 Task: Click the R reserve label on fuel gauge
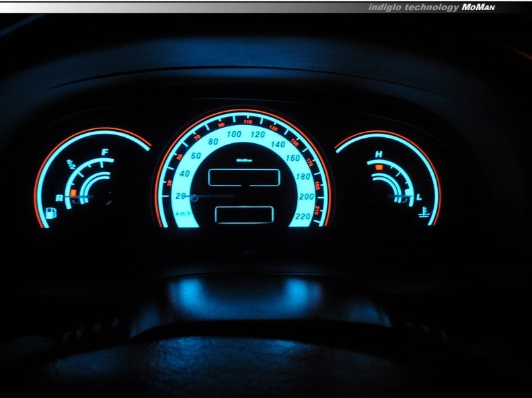click(x=60, y=198)
